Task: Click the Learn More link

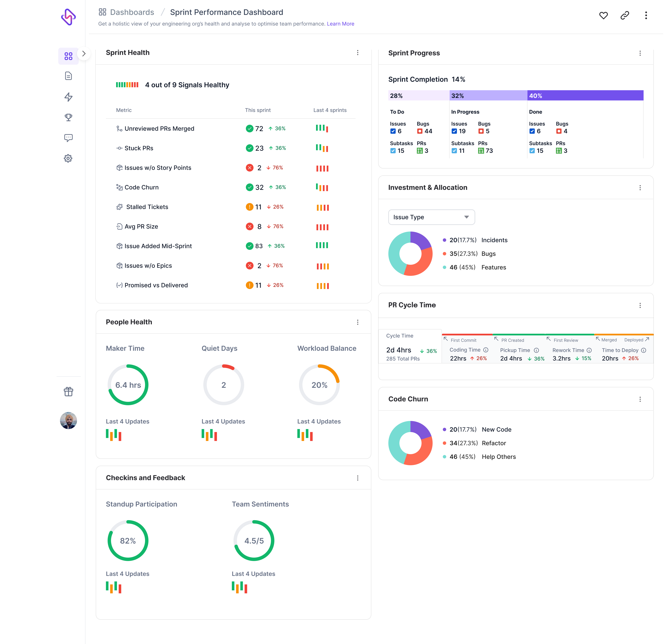Action: click(x=341, y=24)
